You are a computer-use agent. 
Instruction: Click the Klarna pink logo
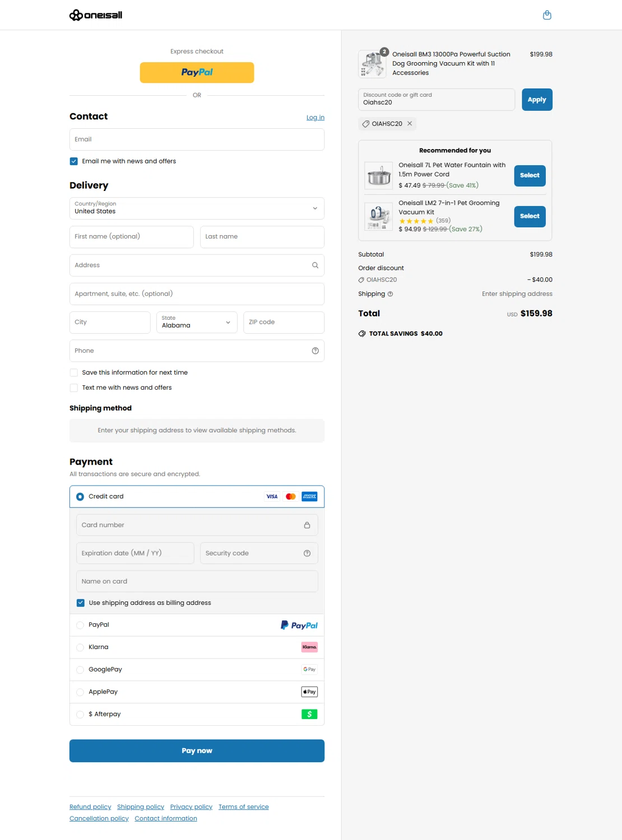(x=309, y=647)
